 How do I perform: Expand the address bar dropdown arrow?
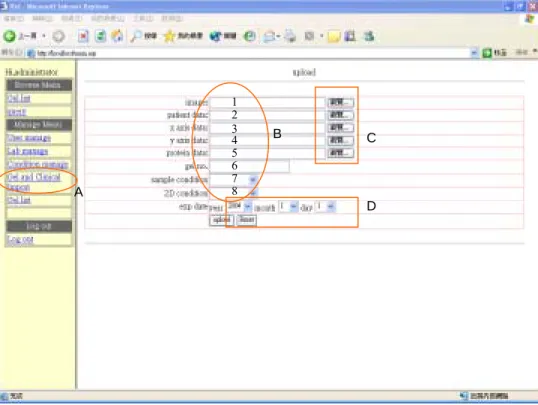click(474, 53)
